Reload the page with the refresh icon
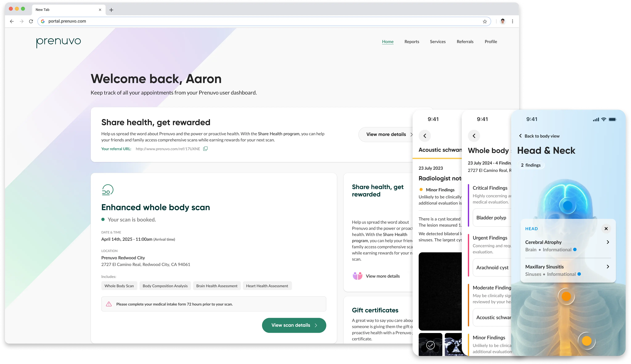Screen dimensions: 631x364 [31, 22]
